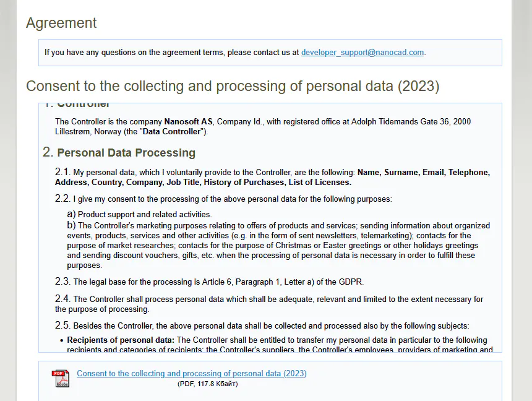The width and height of the screenshot is (532, 401).
Task: Click clause 2.4 about adequate, relevant data
Action: click(269, 304)
